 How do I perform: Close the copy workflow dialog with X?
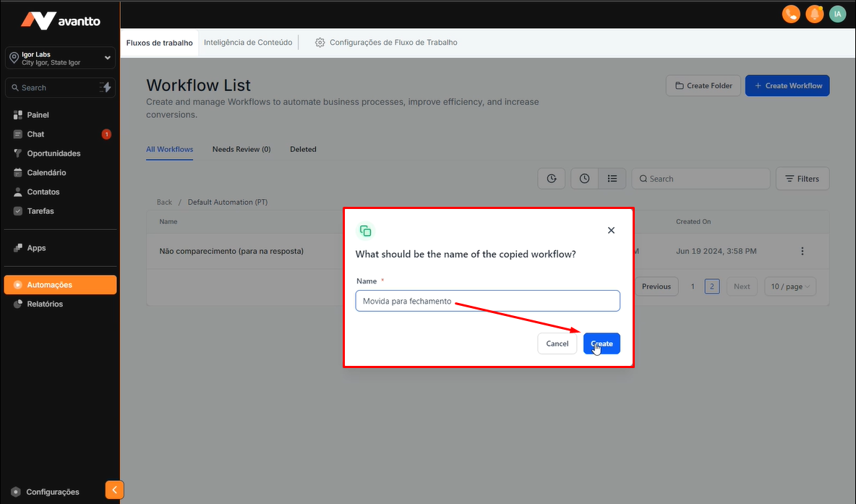611,231
